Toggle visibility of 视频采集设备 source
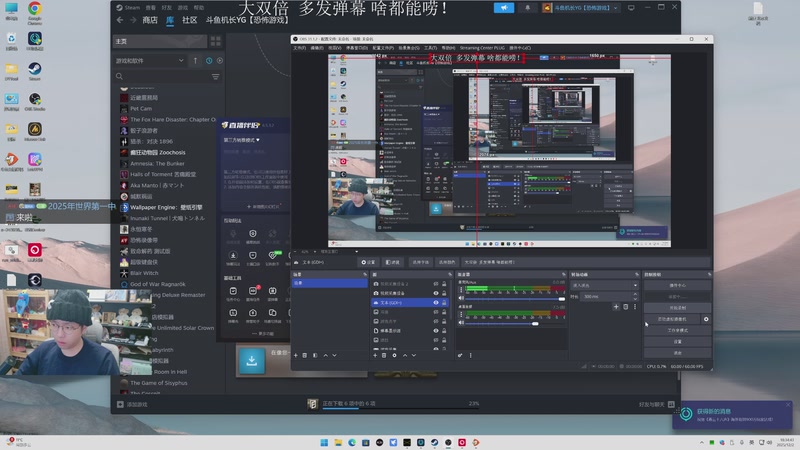Viewport: 800px width, 450px height. [x=436, y=293]
